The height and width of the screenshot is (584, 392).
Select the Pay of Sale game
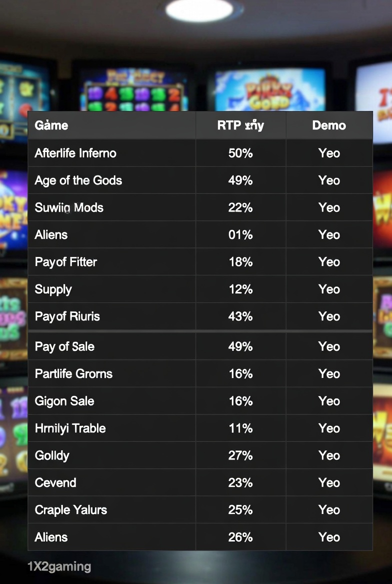coord(64,346)
